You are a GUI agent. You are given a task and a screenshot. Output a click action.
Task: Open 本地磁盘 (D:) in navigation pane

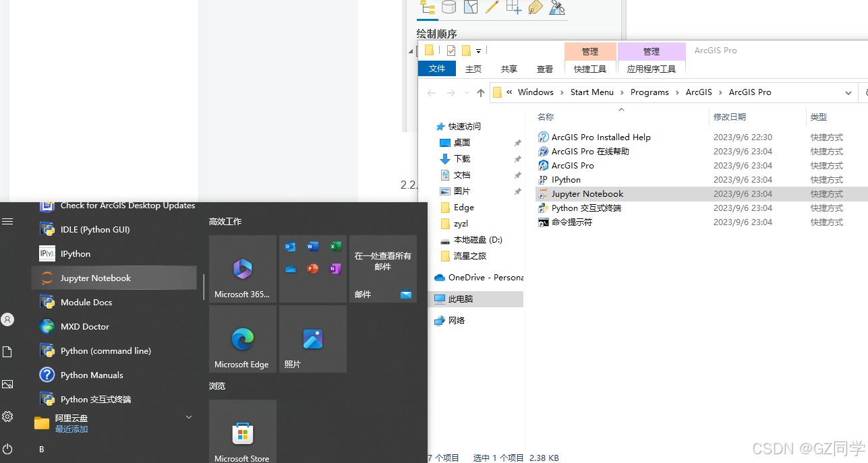[x=478, y=240]
